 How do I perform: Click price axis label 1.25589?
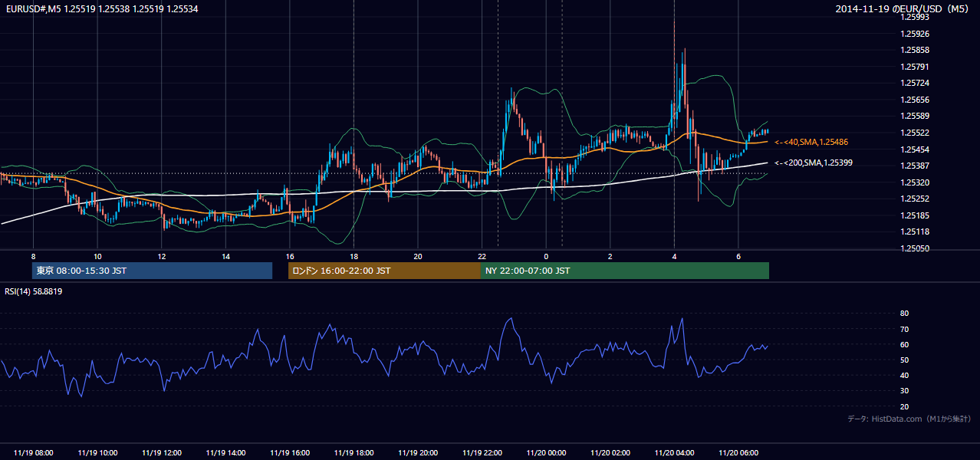tap(915, 116)
